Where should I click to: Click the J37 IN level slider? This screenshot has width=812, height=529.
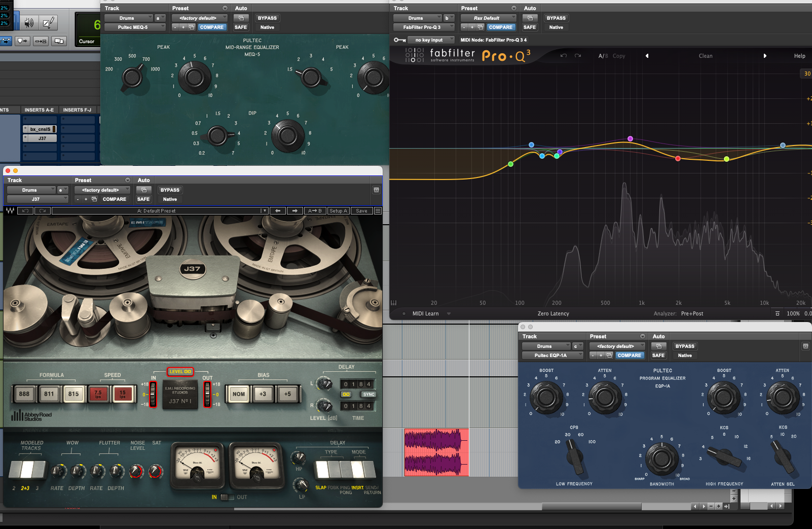point(153,394)
